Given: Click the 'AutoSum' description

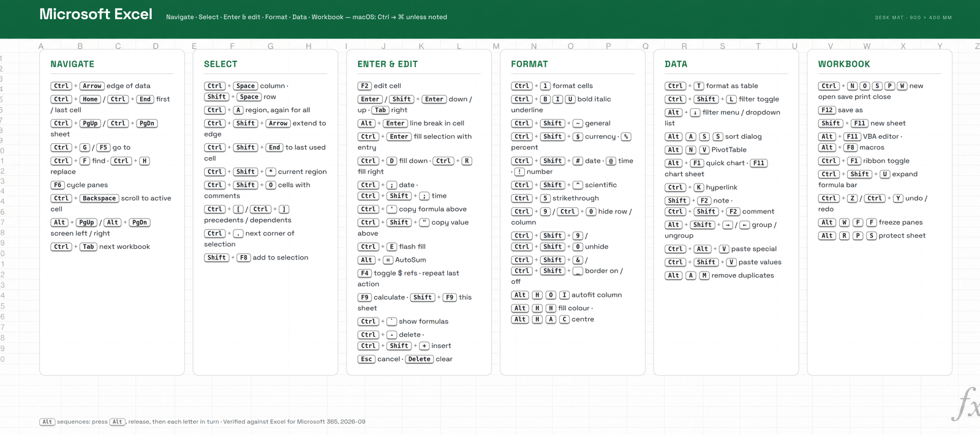Looking at the screenshot, I should click(410, 260).
